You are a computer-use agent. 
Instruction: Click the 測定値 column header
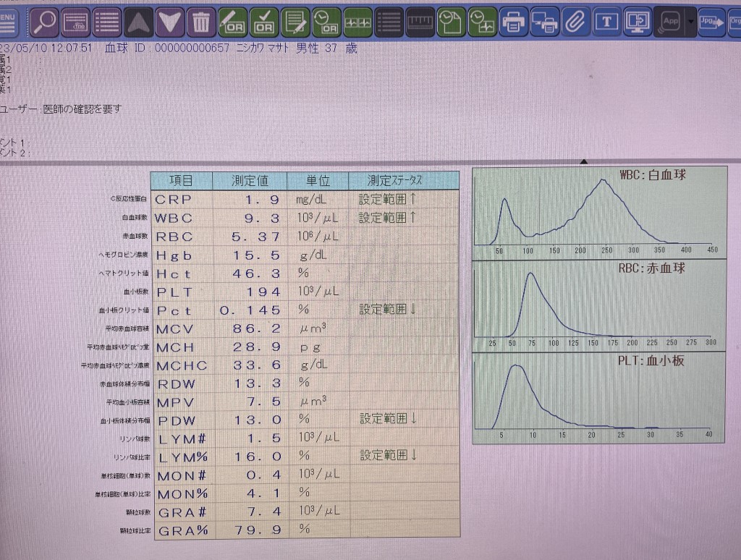250,180
